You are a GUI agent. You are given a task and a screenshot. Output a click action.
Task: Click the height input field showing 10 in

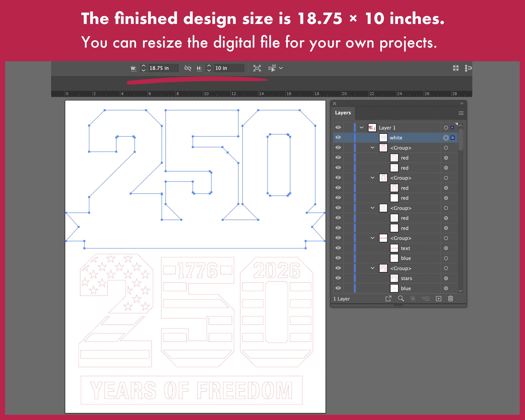229,68
